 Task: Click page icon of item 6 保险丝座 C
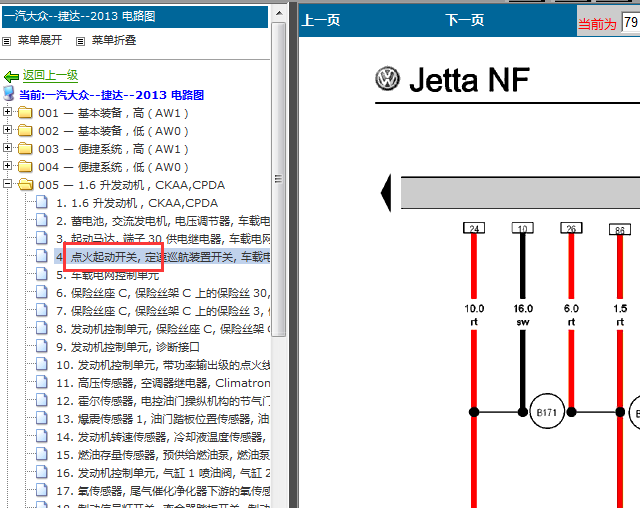pos(41,292)
